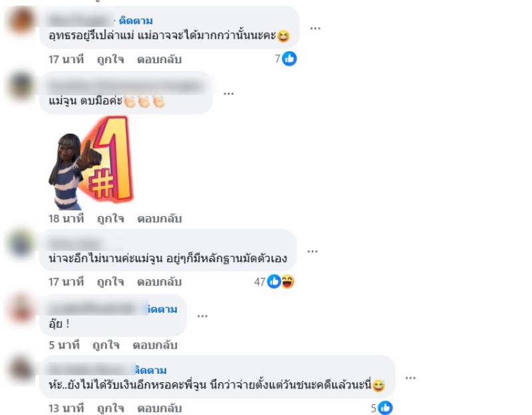Reply to the comment posted 13 นาที ago

[160, 408]
